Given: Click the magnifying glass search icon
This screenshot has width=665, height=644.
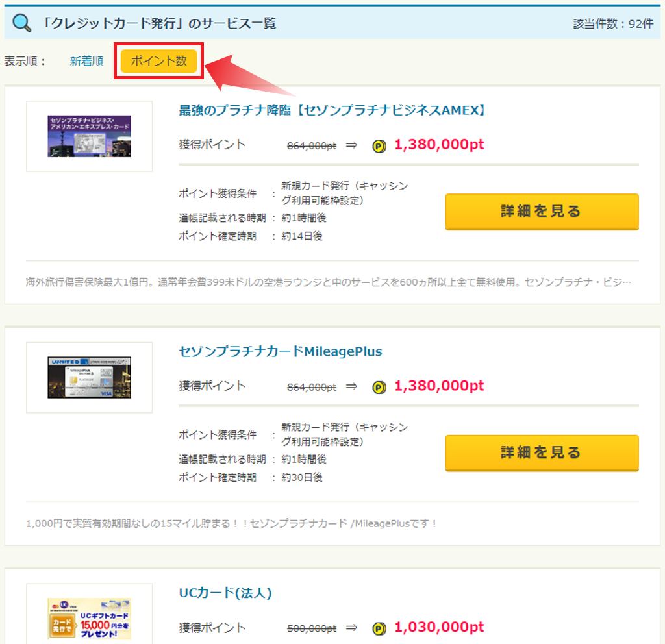Looking at the screenshot, I should tap(21, 23).
